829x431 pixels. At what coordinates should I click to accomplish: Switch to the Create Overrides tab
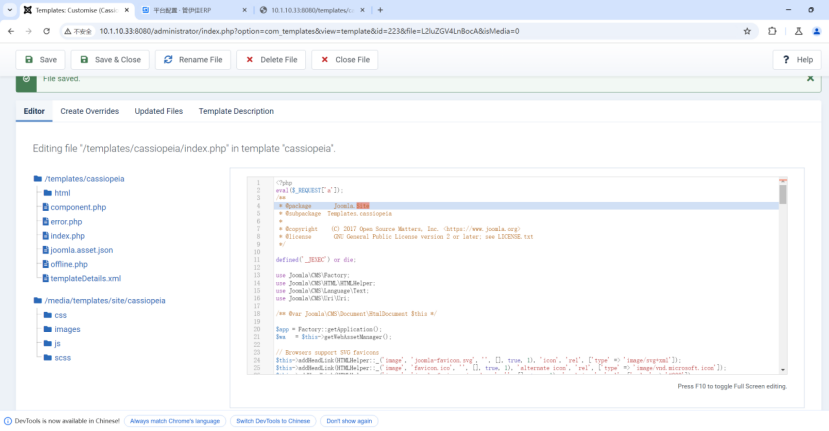[x=89, y=111]
